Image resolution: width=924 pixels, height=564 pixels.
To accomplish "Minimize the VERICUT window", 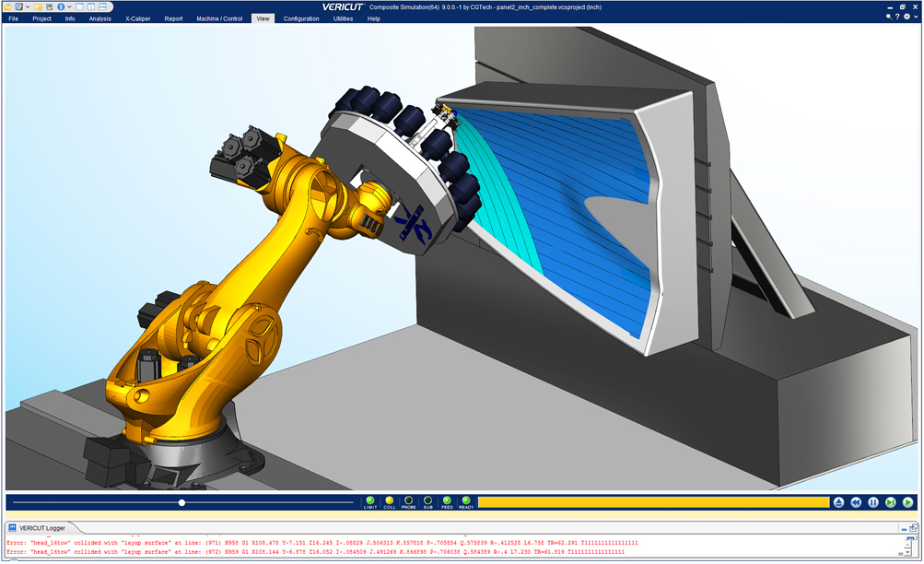I will [890, 7].
